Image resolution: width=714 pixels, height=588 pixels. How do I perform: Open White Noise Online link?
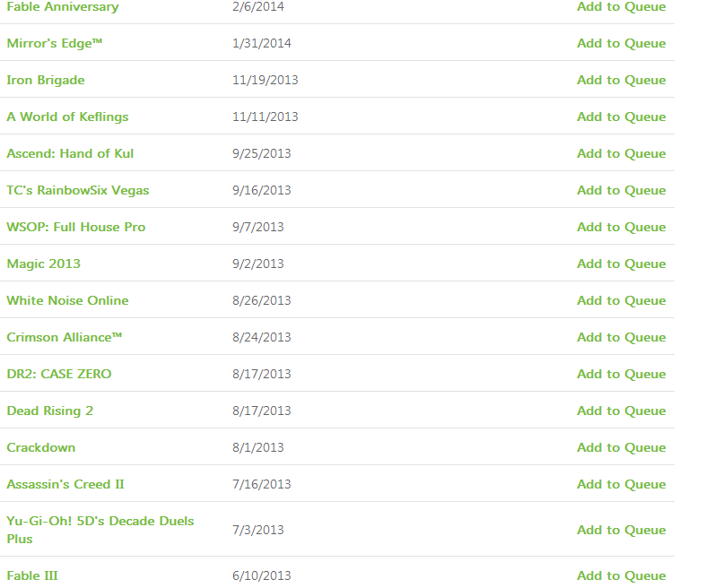point(67,300)
